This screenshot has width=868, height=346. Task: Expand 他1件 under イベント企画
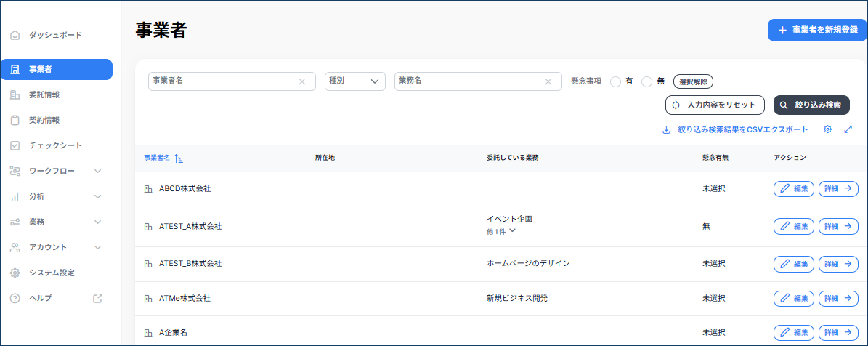coord(501,231)
